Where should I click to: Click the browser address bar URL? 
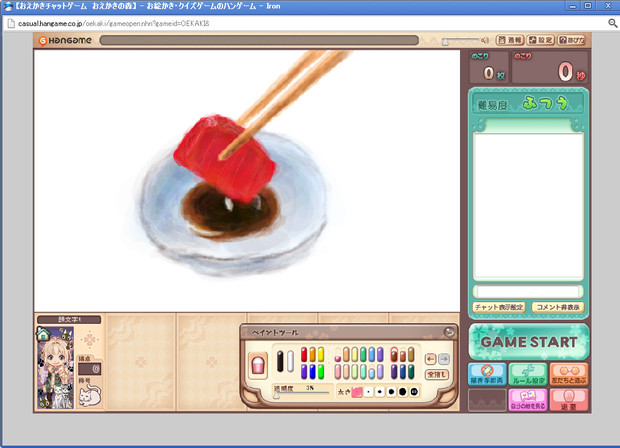click(x=114, y=24)
